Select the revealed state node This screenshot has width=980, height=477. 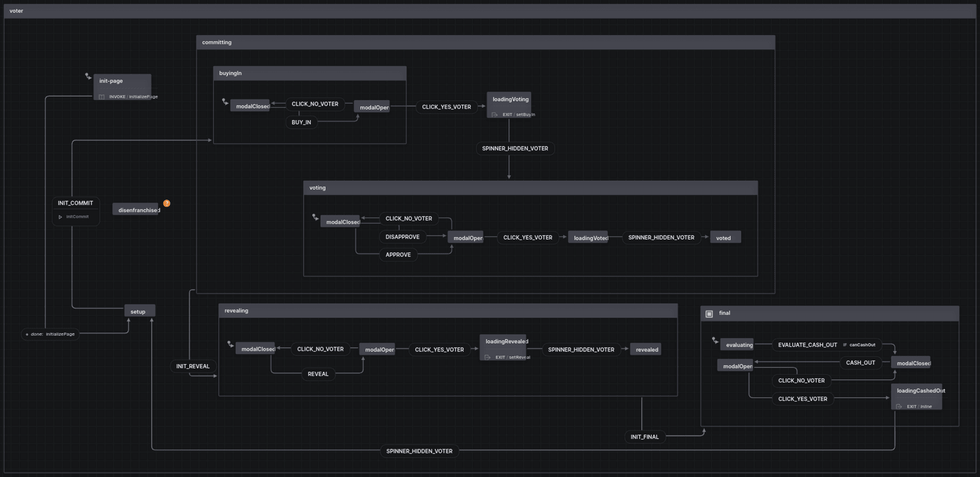click(646, 349)
